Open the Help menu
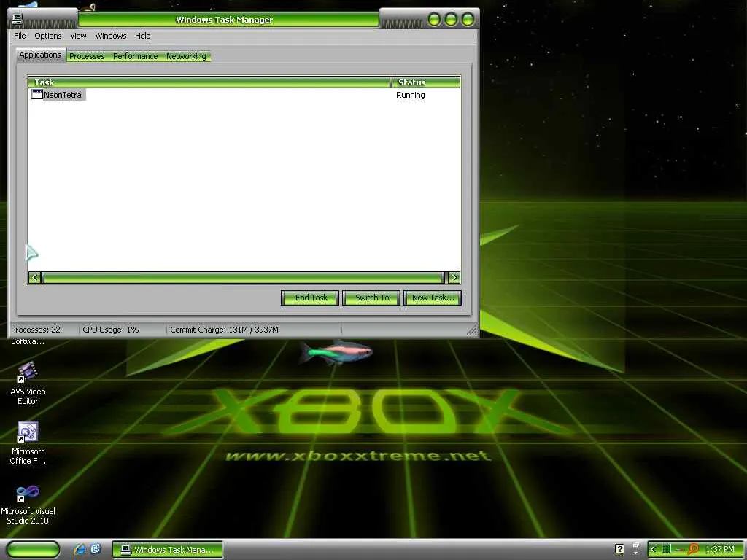This screenshot has width=747, height=560. (x=142, y=36)
